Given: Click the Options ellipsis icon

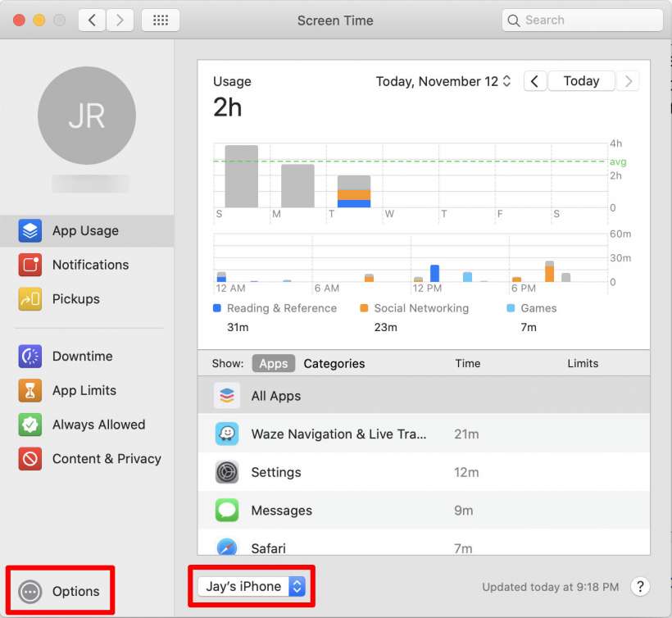Looking at the screenshot, I should pos(30,592).
